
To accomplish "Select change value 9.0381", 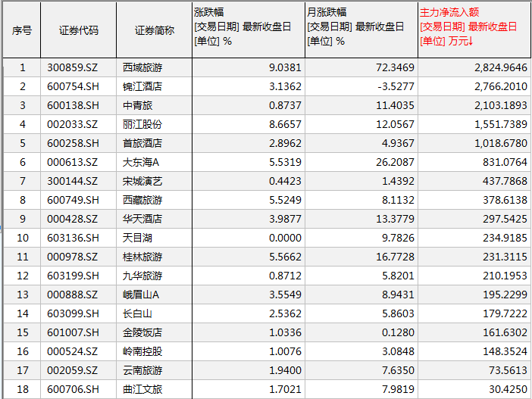I will tap(286, 67).
